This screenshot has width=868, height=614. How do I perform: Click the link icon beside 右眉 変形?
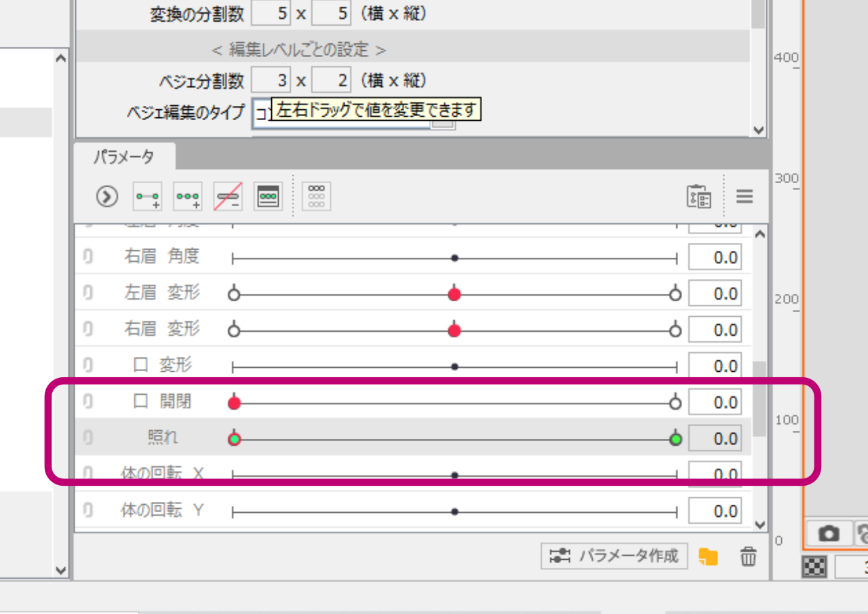[x=87, y=330]
